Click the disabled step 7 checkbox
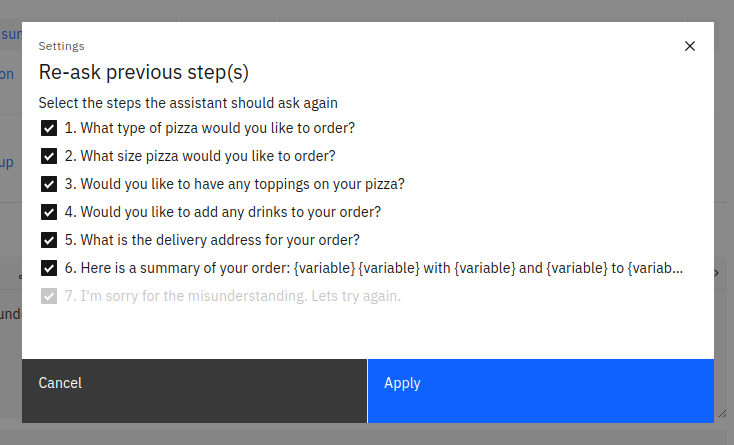 48,296
